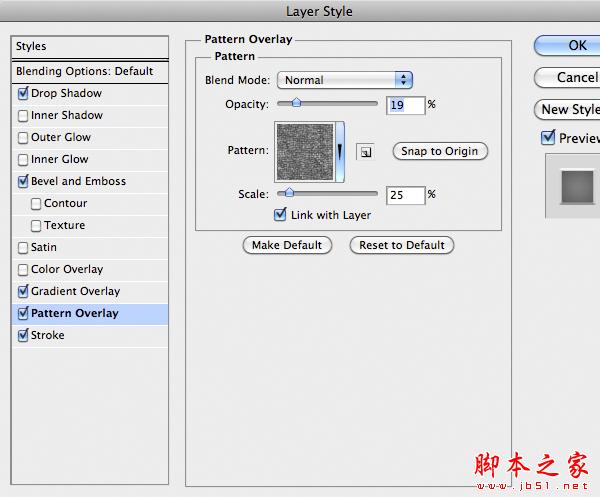The image size is (600, 497).
Task: Open Color Overlay settings label
Action: point(67,270)
